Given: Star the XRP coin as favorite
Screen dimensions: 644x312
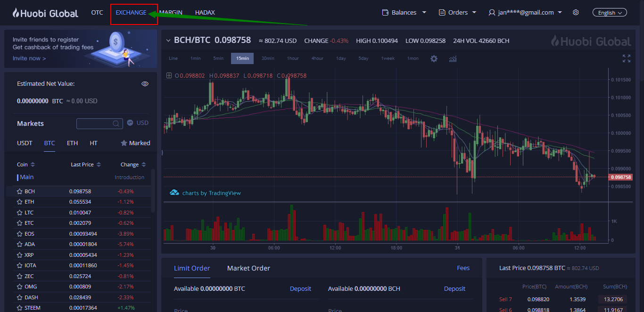Looking at the screenshot, I should [x=20, y=255].
